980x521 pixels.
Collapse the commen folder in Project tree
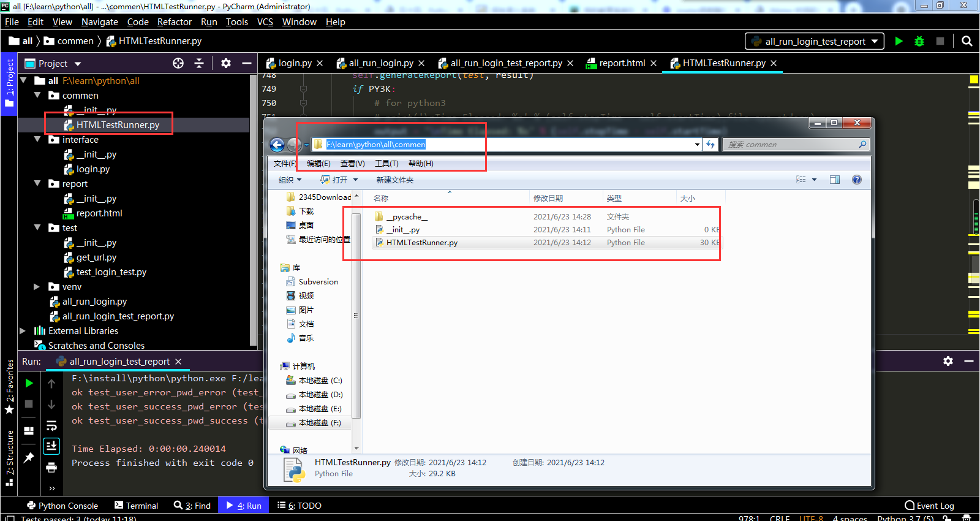click(x=37, y=95)
